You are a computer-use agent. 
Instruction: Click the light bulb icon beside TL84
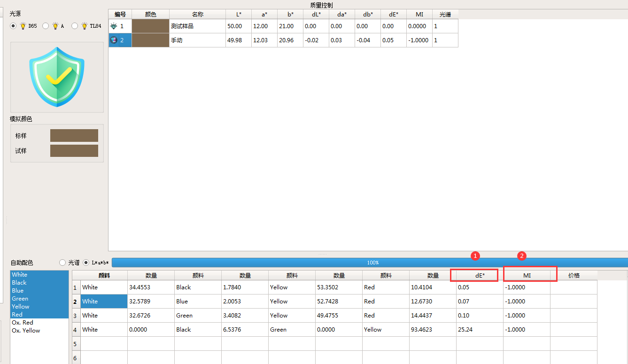coord(85,26)
